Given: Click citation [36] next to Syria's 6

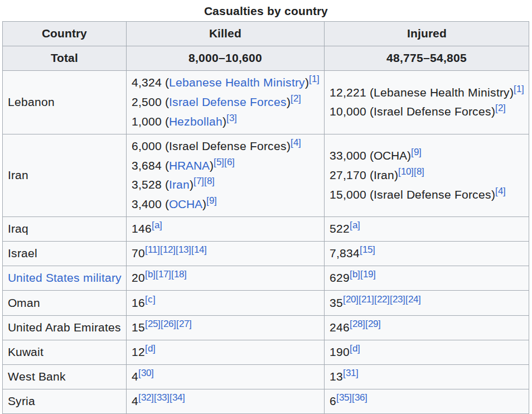Looking at the screenshot, I should (360, 398).
